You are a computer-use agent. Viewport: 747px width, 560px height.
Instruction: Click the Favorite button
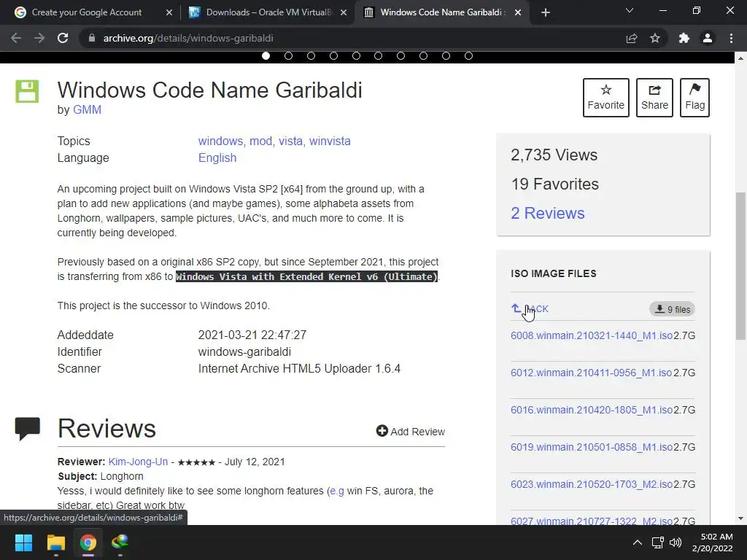click(x=606, y=98)
